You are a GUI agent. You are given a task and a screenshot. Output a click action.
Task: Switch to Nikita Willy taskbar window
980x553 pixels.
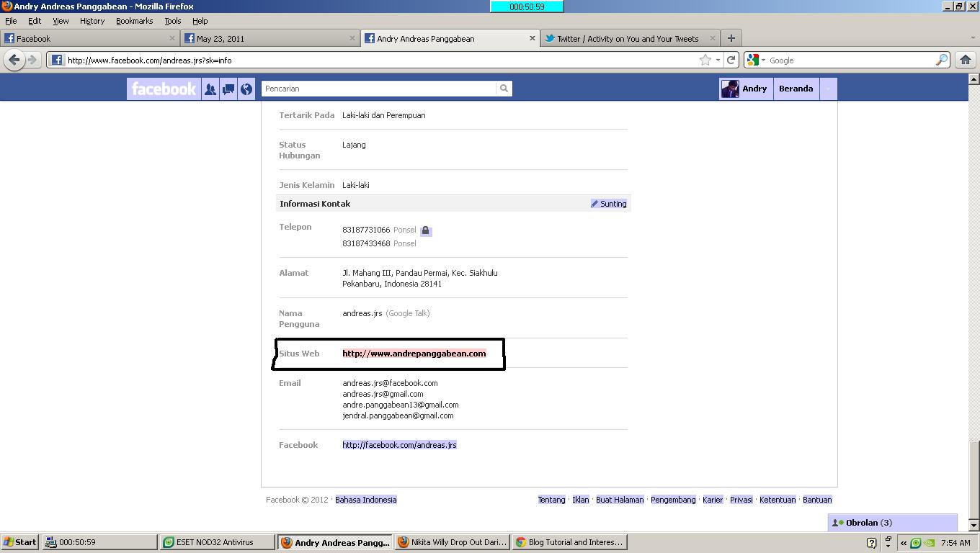pyautogui.click(x=452, y=542)
